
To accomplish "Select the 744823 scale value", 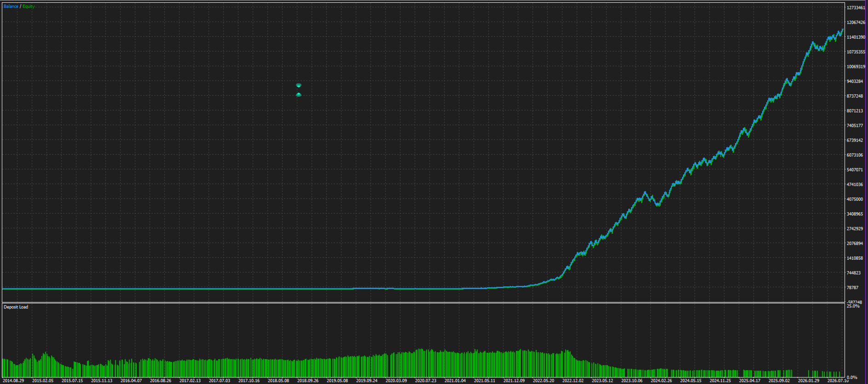I will [854, 273].
